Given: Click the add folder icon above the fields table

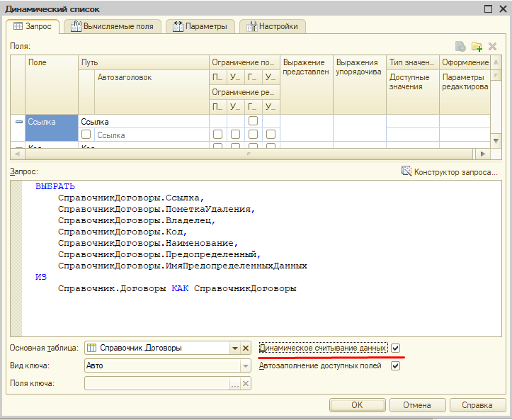Looking at the screenshot, I should [477, 47].
